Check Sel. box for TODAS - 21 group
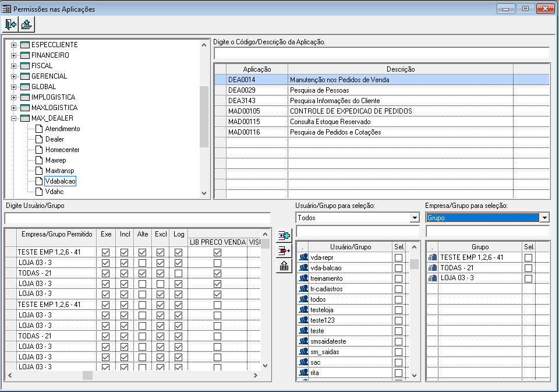The height and width of the screenshot is (392, 559). pos(528,268)
